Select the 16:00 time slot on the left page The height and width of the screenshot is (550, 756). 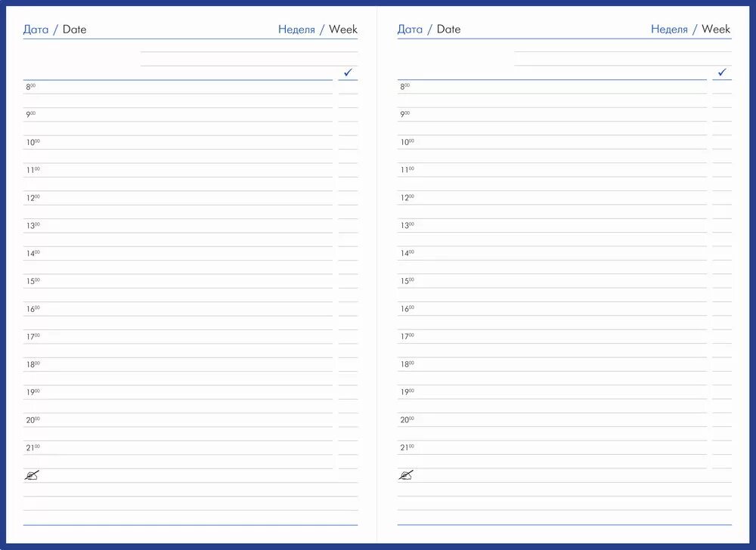click(x=33, y=309)
